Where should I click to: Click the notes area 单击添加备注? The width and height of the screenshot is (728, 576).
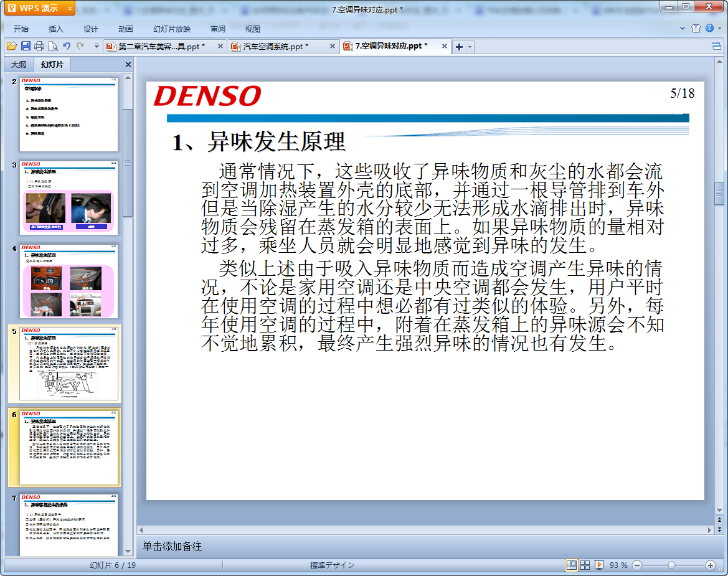(172, 546)
